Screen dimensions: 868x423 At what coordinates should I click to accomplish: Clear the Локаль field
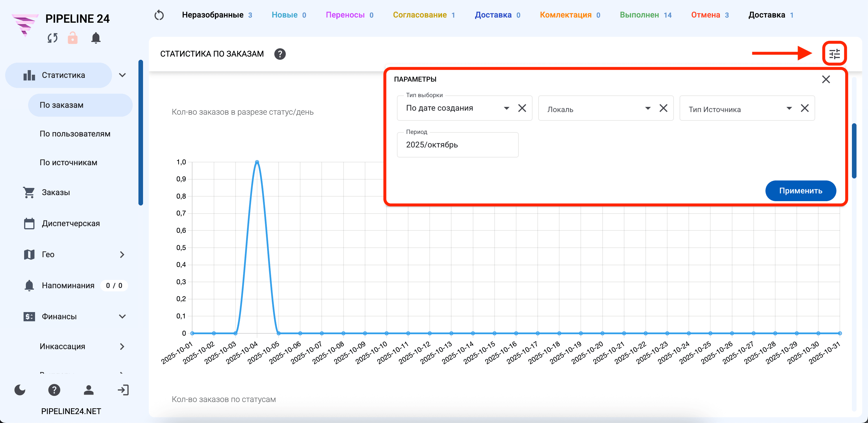coord(663,108)
